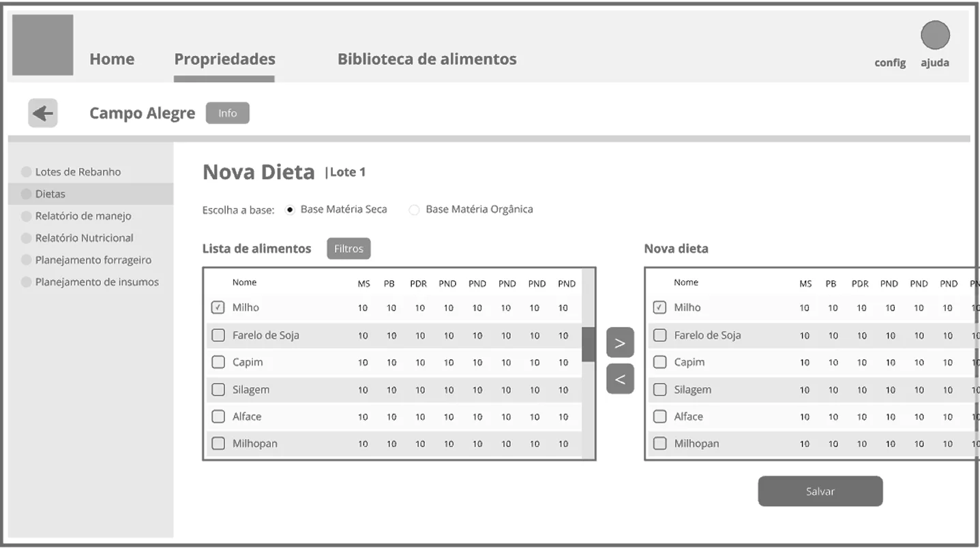Check Milhopan in Lista de alimentos
980x548 pixels.
coord(218,444)
